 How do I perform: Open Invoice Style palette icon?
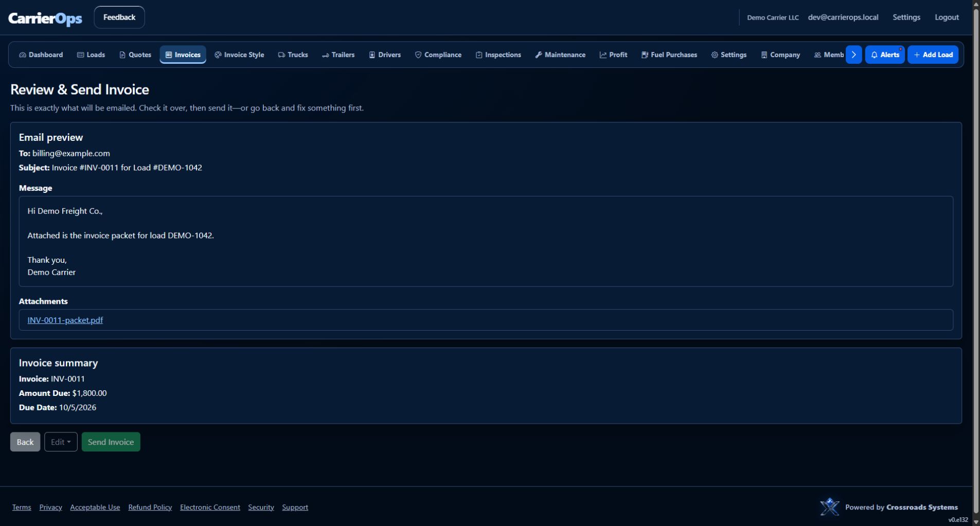click(218, 55)
